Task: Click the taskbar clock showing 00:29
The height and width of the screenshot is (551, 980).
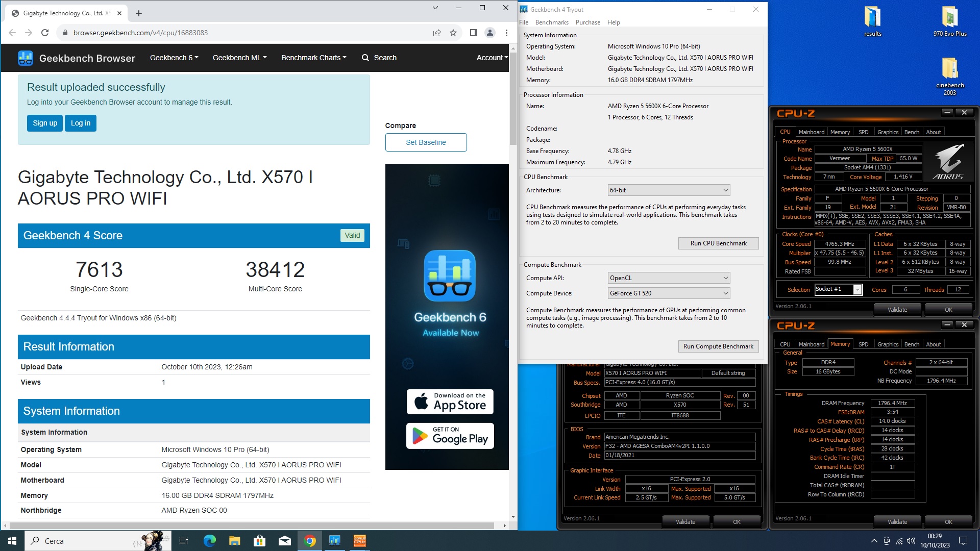Action: coord(935,541)
